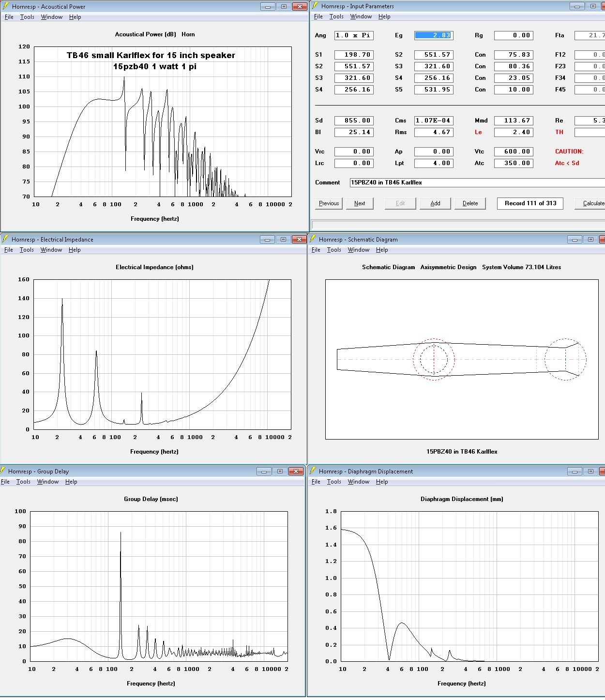Minimize the Group Delay window

264,471
